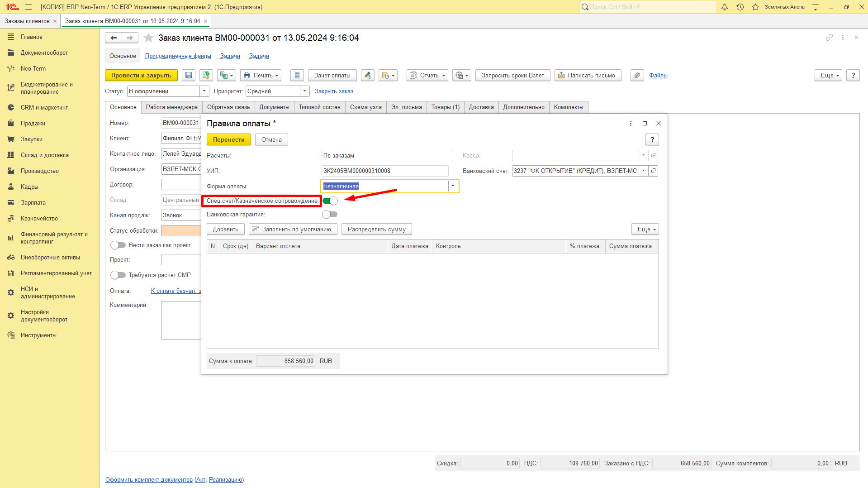Click the paperclip attachment icon
The image size is (868, 488).
click(637, 75)
